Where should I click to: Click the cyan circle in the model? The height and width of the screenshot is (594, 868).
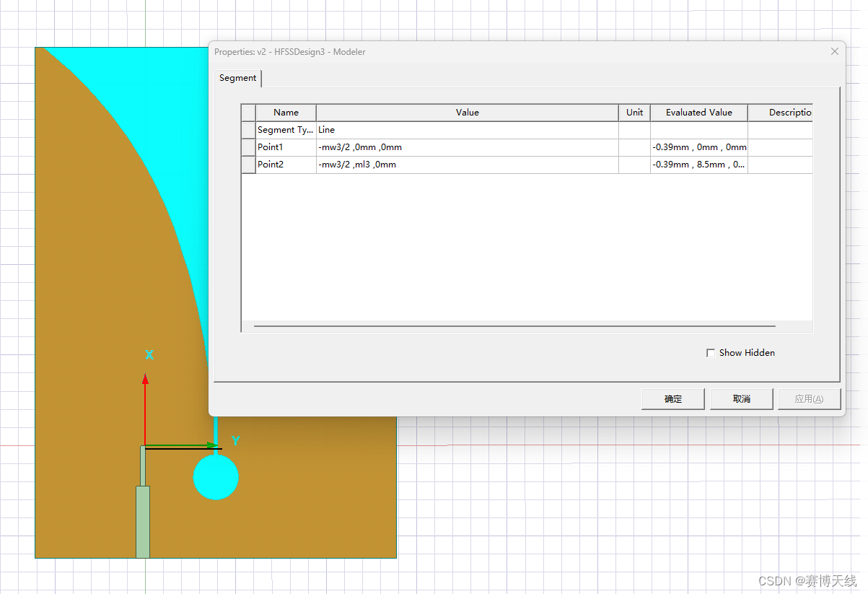216,477
